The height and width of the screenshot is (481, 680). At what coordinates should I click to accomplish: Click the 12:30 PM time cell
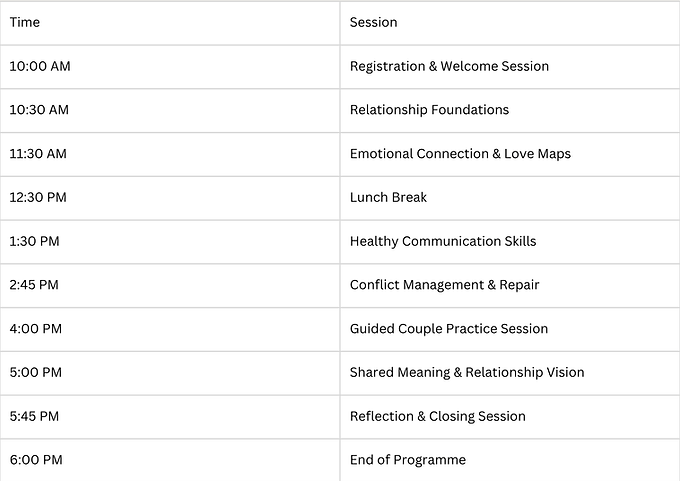170,198
